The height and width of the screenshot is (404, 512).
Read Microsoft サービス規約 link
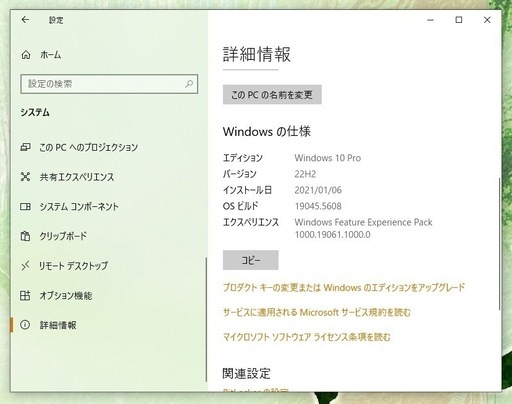(317, 312)
